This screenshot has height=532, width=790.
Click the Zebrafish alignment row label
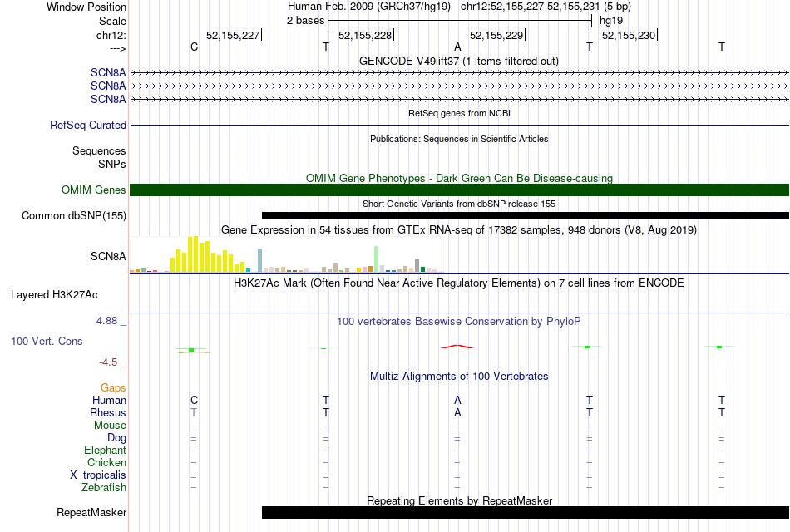104,488
